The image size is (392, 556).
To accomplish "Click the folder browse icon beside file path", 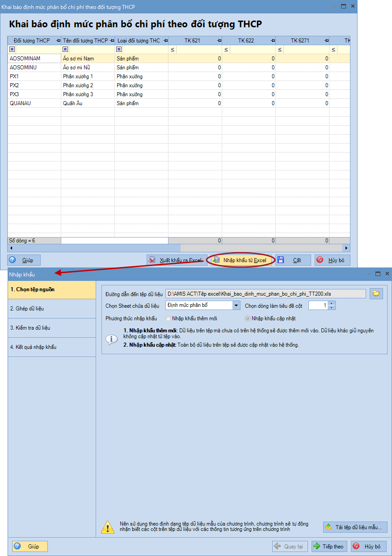I will pyautogui.click(x=376, y=293).
